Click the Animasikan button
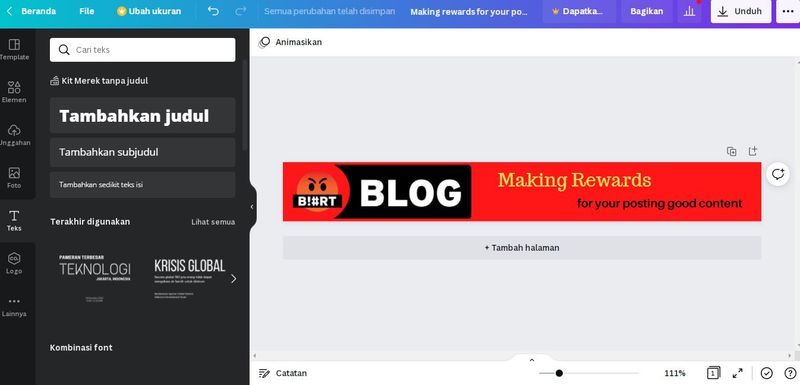This screenshot has width=800, height=385. [x=290, y=42]
